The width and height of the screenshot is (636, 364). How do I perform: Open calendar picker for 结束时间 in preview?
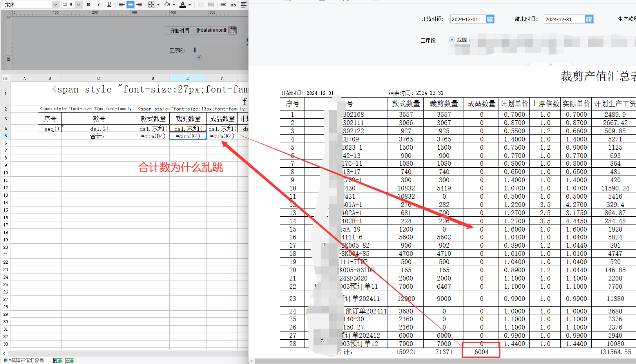(x=589, y=19)
